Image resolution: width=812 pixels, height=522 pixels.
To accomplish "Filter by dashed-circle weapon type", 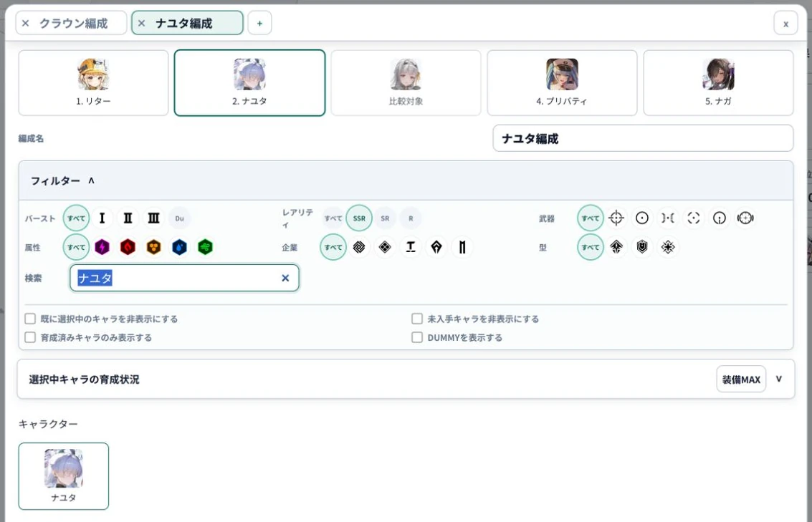I will click(694, 218).
